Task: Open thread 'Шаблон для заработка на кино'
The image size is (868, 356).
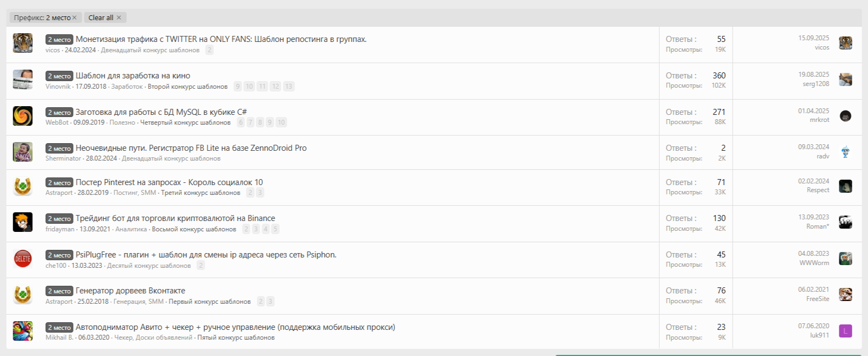Action: (x=133, y=76)
